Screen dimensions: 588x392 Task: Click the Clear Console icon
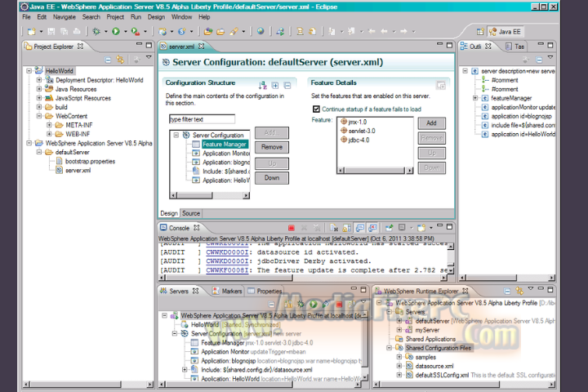click(334, 228)
